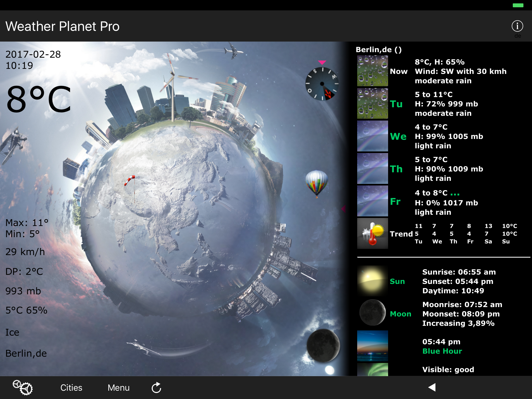The height and width of the screenshot is (399, 532).
Task: Click the large moon on the globe view
Action: (x=323, y=345)
